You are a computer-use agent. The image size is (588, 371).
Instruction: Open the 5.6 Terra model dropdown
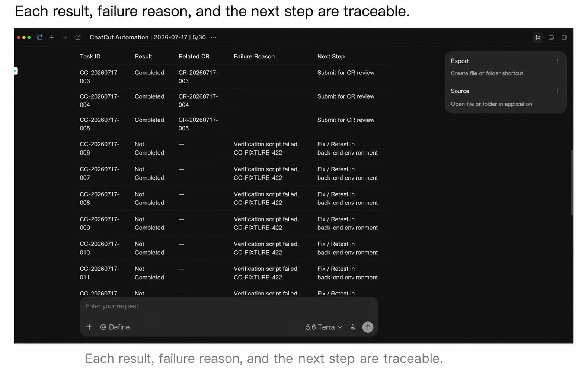click(x=324, y=327)
